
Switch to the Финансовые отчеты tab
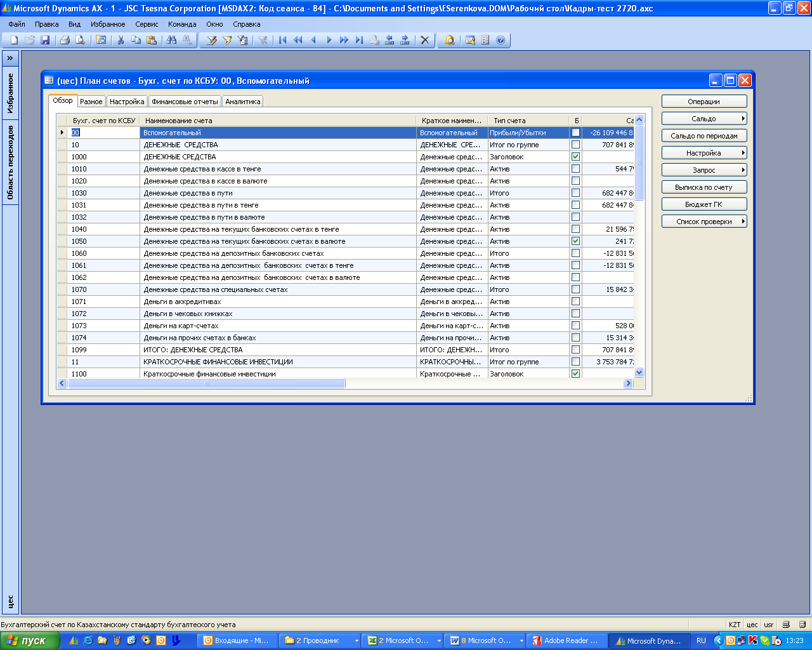click(185, 102)
